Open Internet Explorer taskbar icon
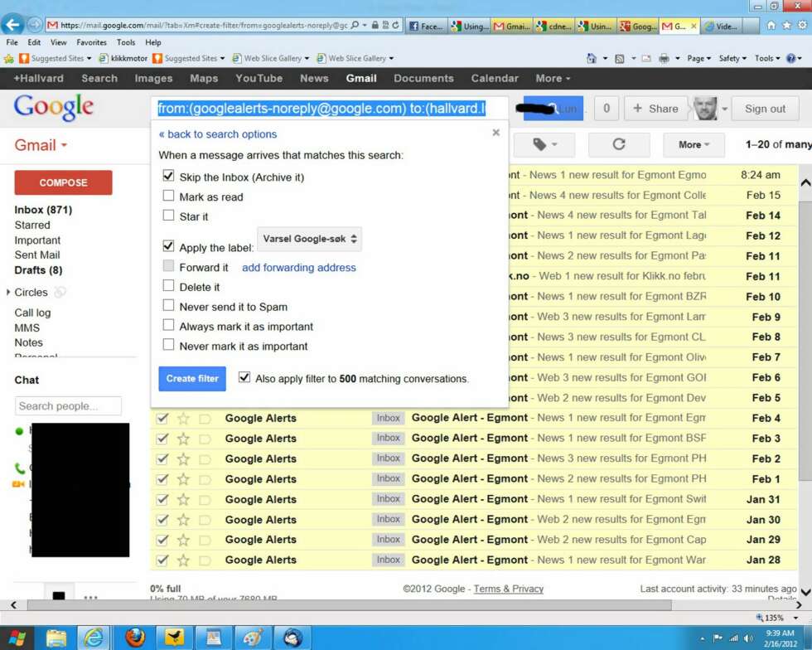The height and width of the screenshot is (650, 812). point(94,638)
